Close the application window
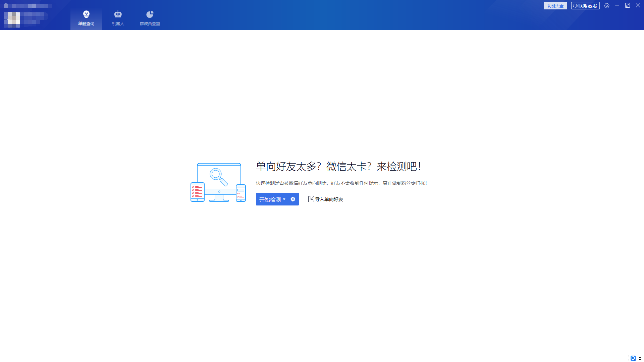Screen dimensions: 644x362 [x=638, y=6]
